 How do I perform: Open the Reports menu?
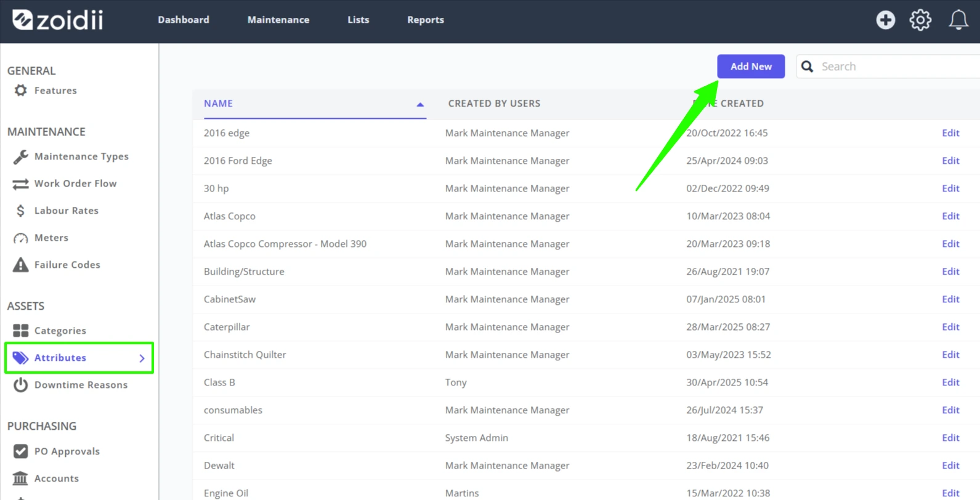tap(425, 20)
